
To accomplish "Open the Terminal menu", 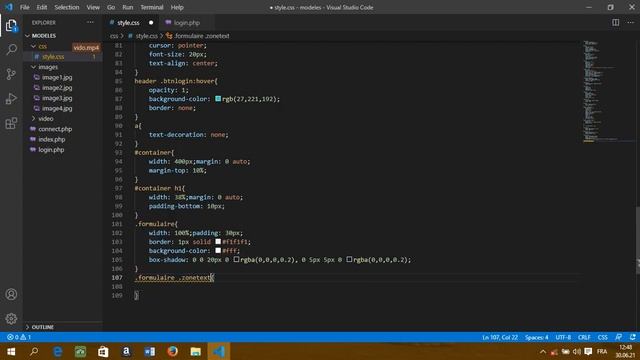I will (x=152, y=7).
